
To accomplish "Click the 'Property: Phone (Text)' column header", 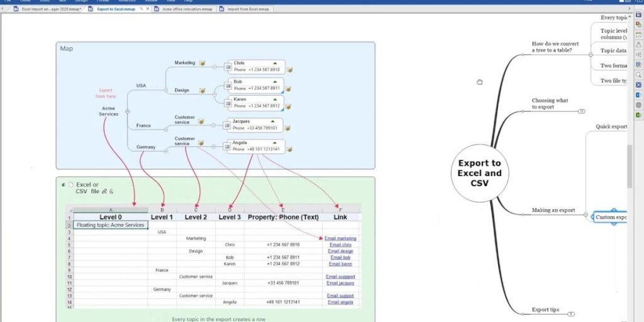I will tap(283, 217).
